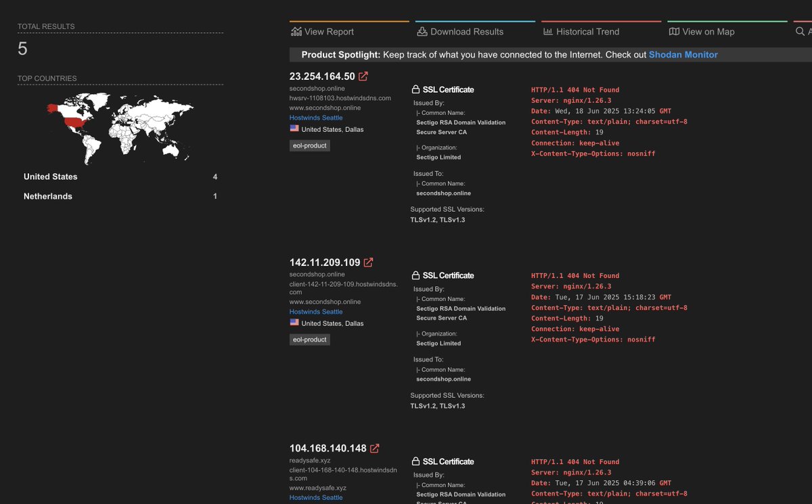Click SSL Certificate heading for 23.254.164.50
The width and height of the screenshot is (812, 504).
449,89
